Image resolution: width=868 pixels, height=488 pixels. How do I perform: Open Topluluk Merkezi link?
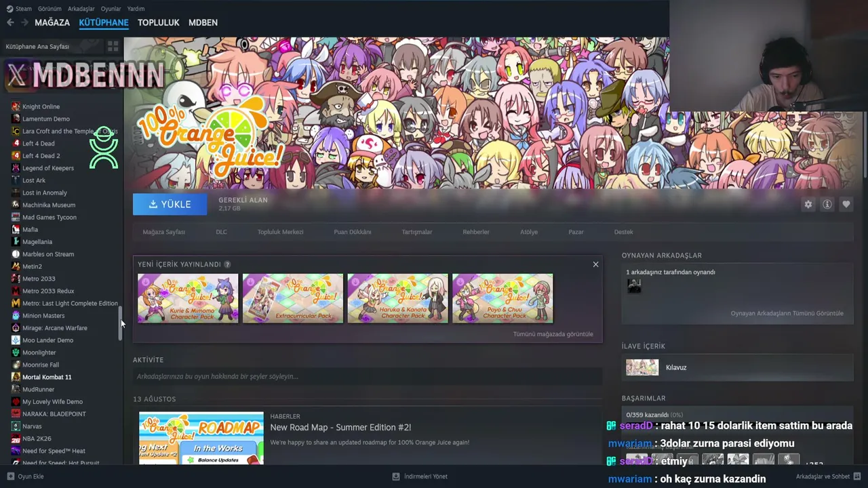point(280,232)
